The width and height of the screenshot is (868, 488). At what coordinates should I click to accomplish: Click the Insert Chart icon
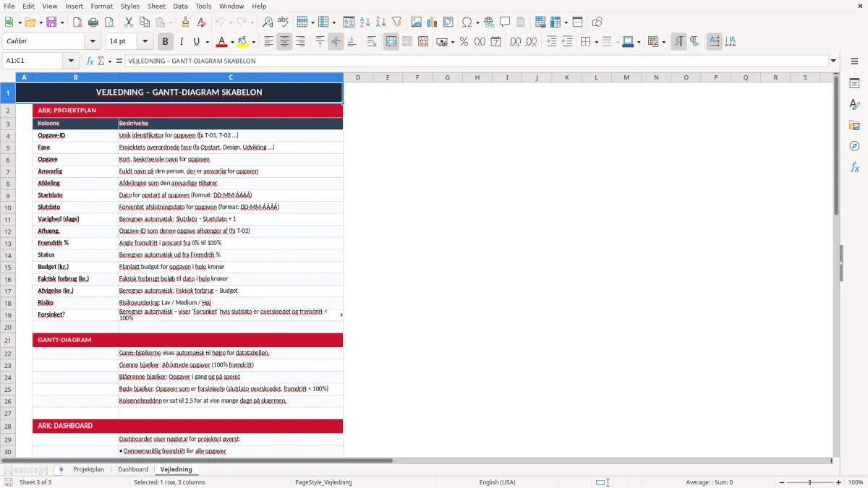433,22
